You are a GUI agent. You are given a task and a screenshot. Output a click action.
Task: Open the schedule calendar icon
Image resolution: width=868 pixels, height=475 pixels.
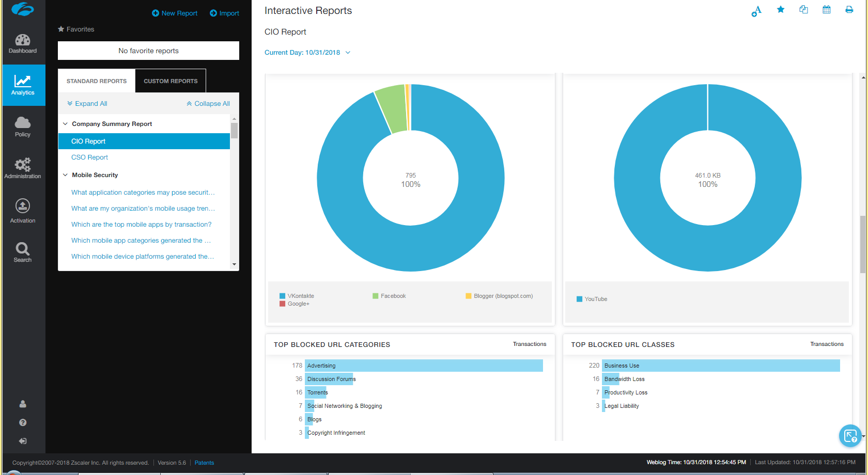[827, 9]
